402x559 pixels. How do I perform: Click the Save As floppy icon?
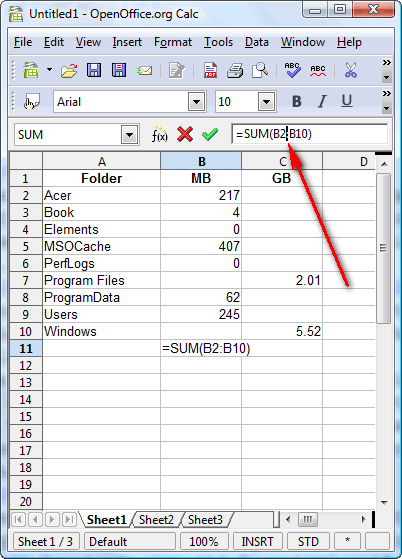click(x=119, y=70)
